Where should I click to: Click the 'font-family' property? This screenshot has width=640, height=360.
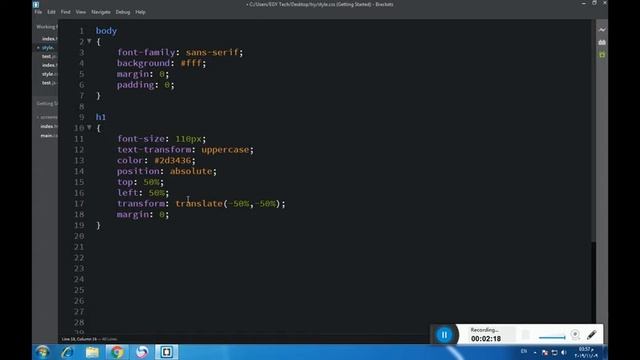point(146,52)
